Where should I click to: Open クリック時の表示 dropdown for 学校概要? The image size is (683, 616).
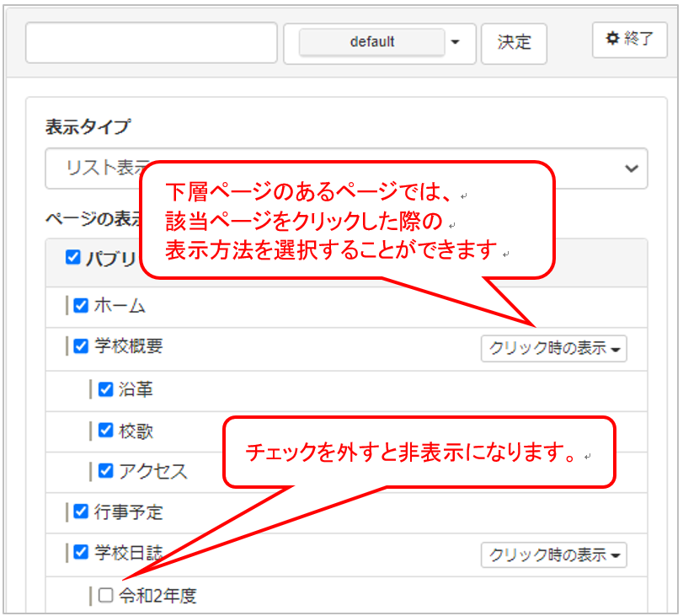coord(553,348)
